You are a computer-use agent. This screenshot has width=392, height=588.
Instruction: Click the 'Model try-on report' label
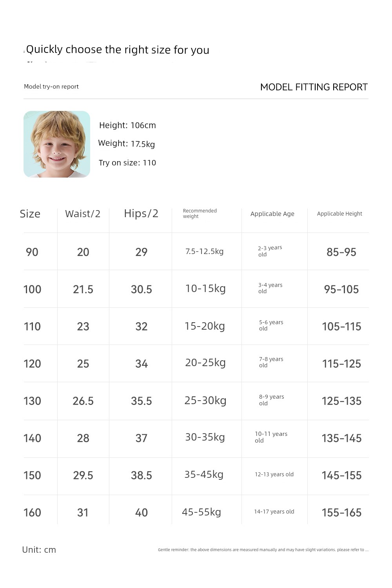51,87
